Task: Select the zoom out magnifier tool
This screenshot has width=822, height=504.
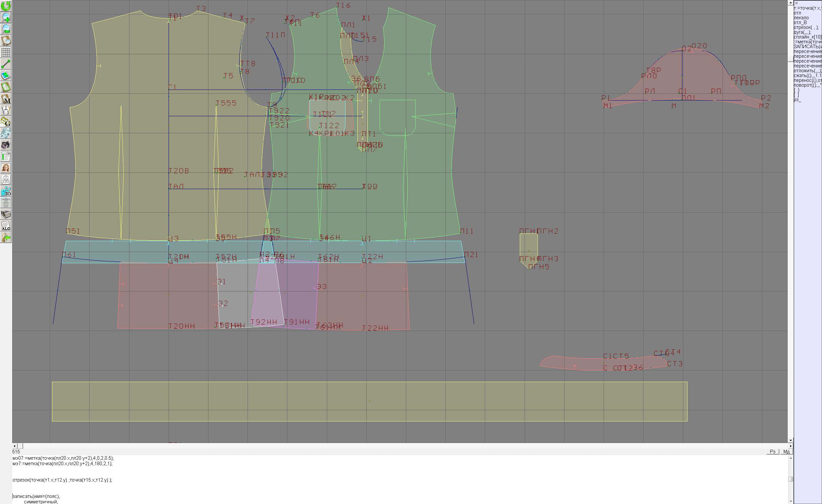Action: coord(6,29)
